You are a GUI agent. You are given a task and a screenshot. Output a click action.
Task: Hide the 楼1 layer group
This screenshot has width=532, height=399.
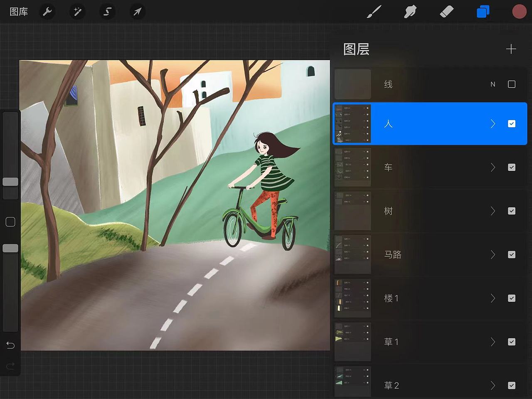pos(512,298)
